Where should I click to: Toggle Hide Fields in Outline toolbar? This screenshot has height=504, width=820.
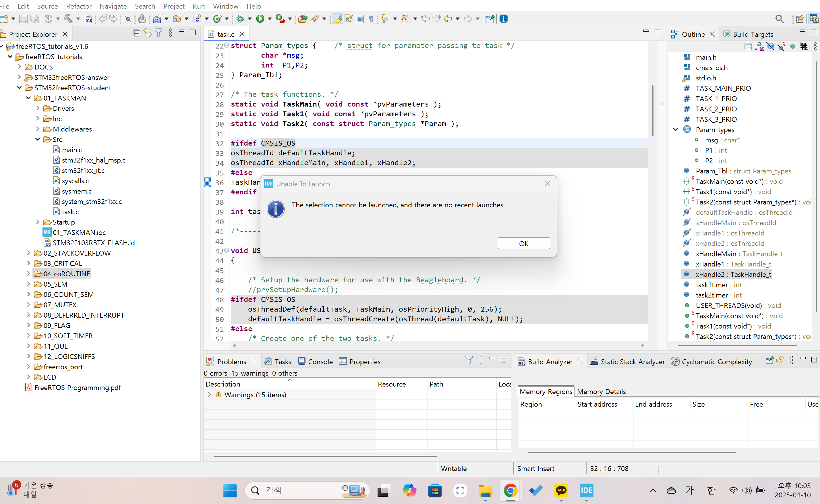point(770,46)
